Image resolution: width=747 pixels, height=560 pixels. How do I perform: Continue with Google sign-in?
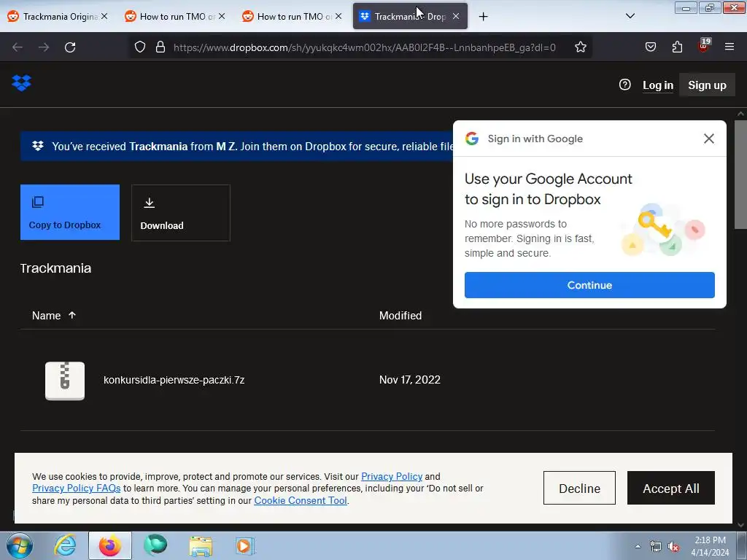(589, 285)
